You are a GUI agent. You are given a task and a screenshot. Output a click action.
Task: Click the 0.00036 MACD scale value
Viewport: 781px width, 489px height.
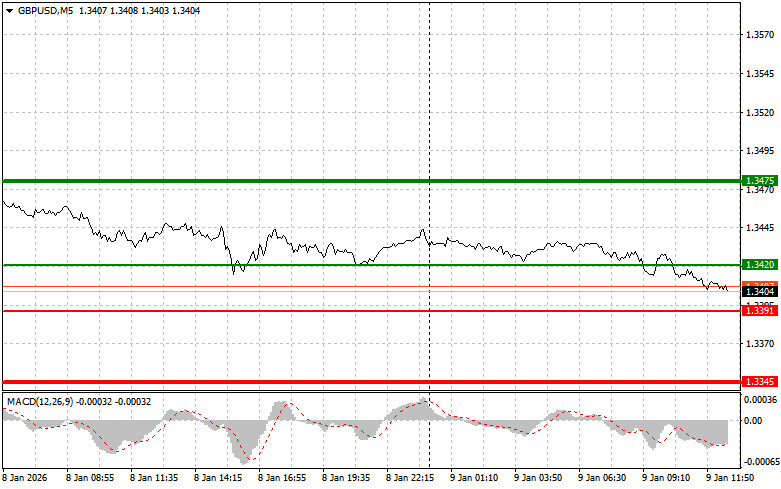click(x=760, y=400)
